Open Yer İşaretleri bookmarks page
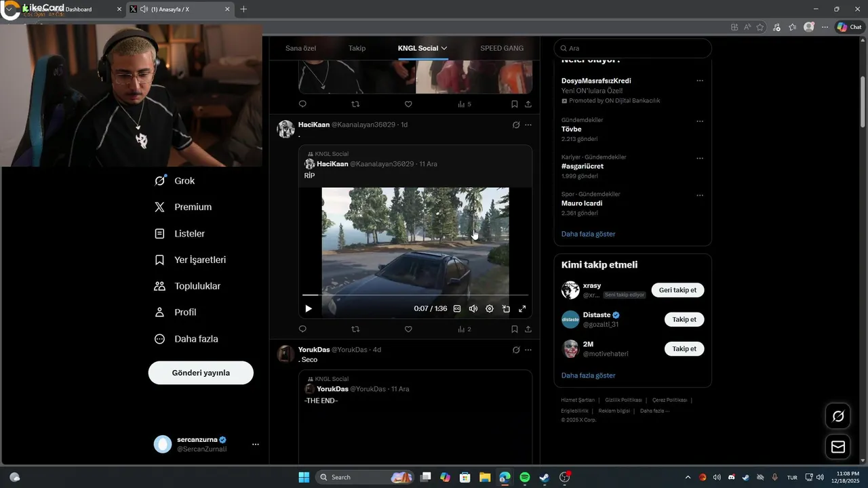Viewport: 868px width, 488px height. [x=191, y=260]
